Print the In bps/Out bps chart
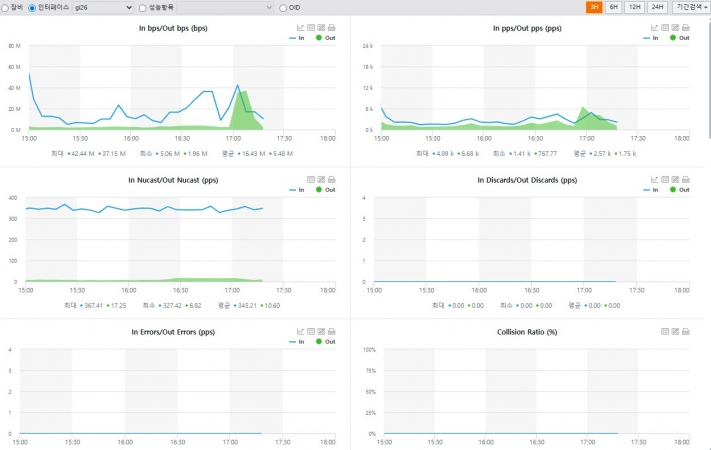This screenshot has width=711, height=450. [332, 28]
